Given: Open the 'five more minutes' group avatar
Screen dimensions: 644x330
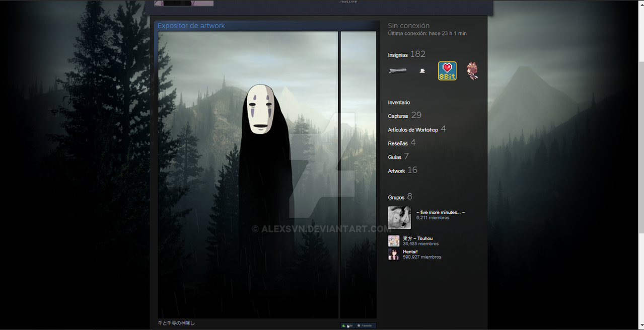Looking at the screenshot, I should click(399, 218).
